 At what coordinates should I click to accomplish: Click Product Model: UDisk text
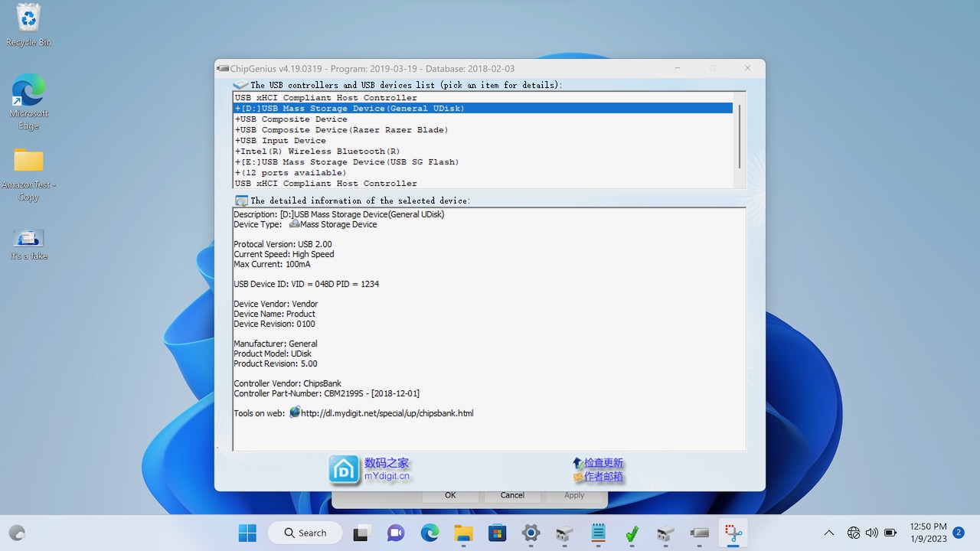(273, 354)
